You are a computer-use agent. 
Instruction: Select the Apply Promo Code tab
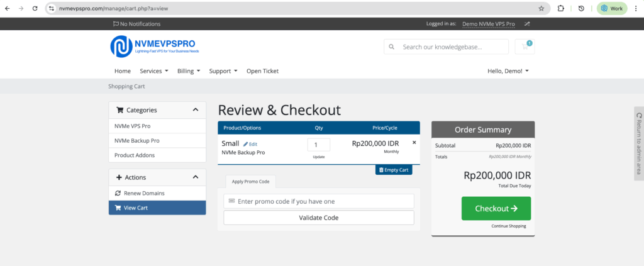(x=250, y=181)
